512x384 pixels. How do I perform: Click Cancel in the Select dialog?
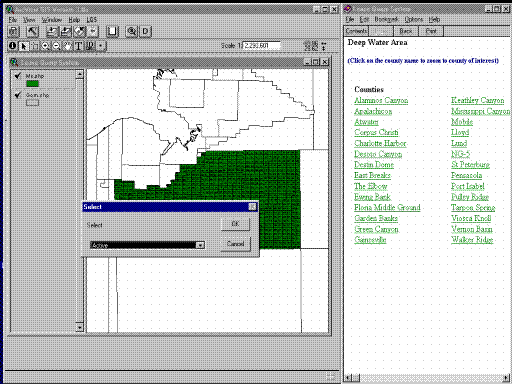click(x=235, y=244)
